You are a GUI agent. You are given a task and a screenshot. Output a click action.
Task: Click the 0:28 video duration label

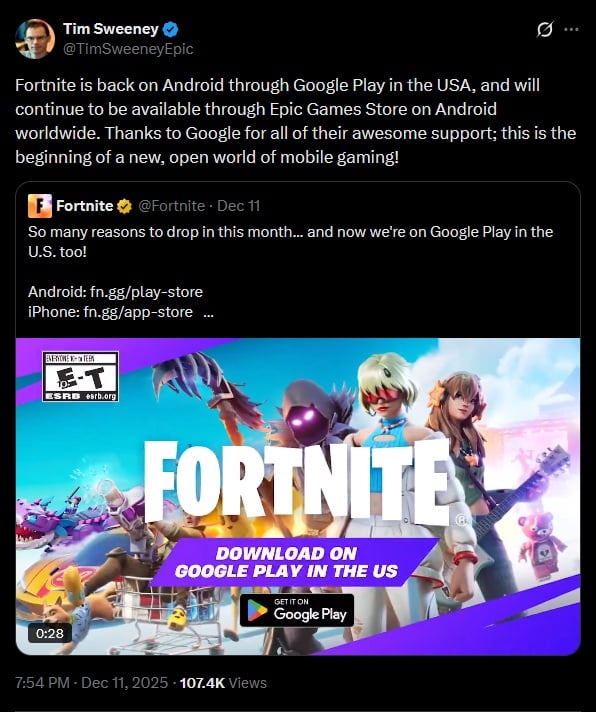point(50,633)
